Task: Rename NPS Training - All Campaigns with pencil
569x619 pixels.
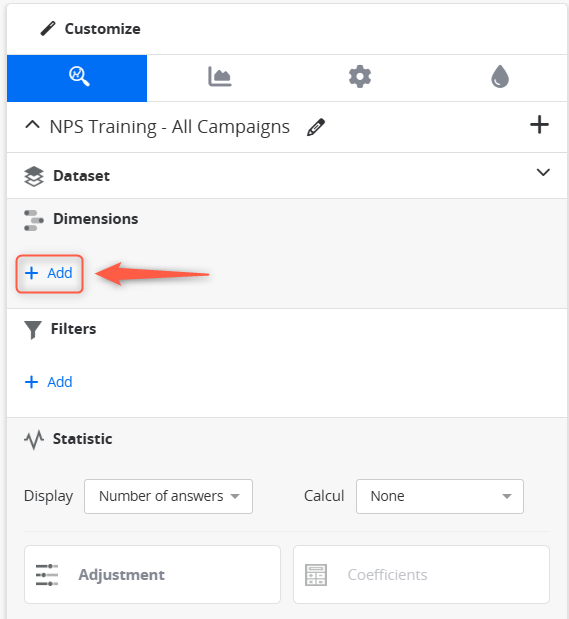Action: click(316, 127)
